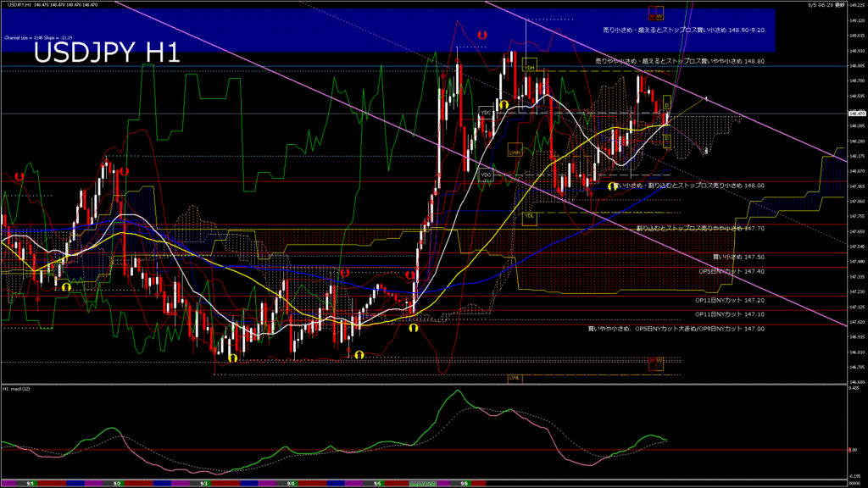Viewport: 868px width, 488px height.
Task: Click the YDH yesterday-high label box
Action: click(x=530, y=67)
